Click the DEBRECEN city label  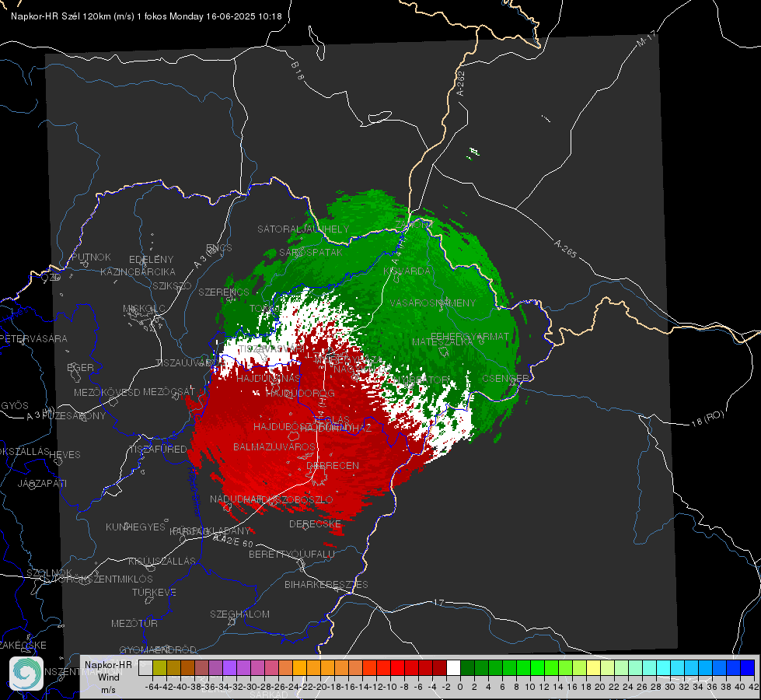point(333,465)
